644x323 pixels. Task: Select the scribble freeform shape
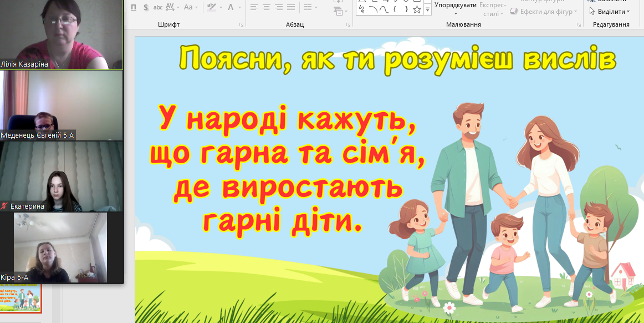(362, 10)
